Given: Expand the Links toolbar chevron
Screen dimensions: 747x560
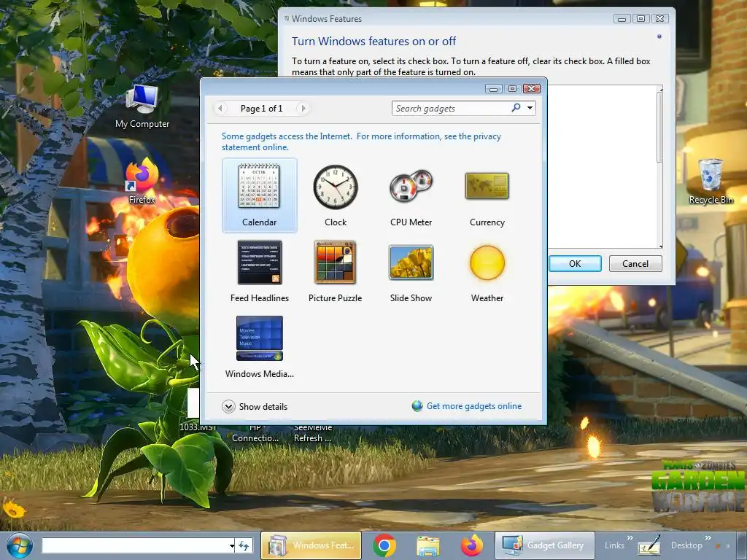Looking at the screenshot, I should (x=630, y=537).
